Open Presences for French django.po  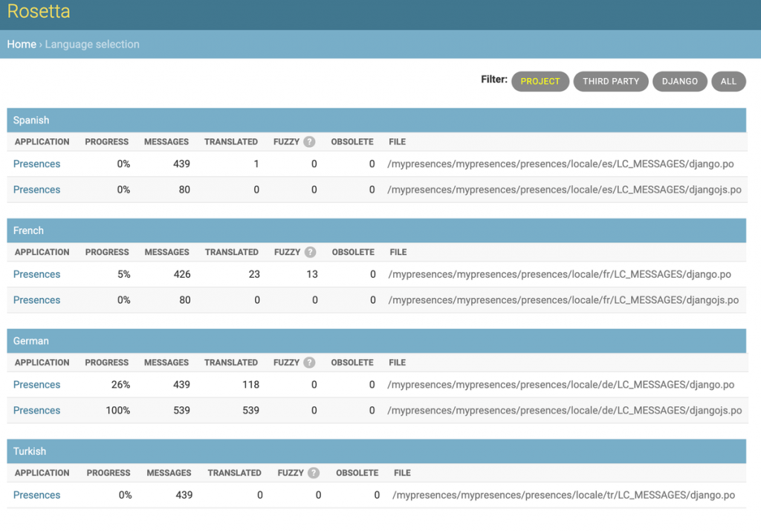[x=37, y=274]
